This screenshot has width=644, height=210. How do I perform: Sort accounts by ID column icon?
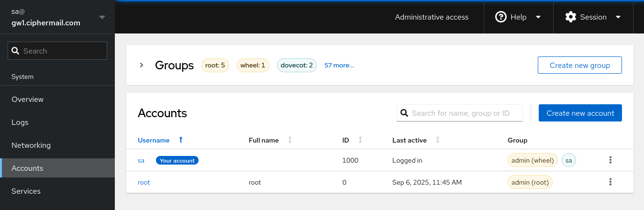tap(360, 140)
